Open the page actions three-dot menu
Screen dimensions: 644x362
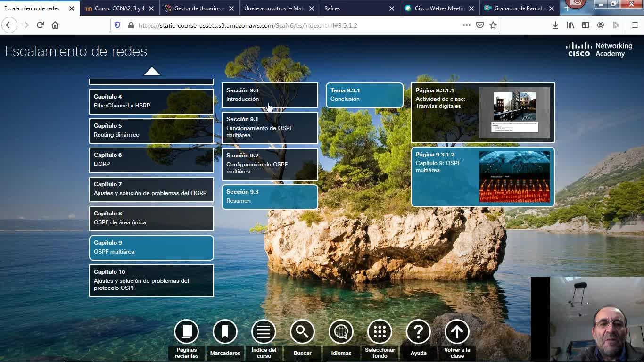coord(466,25)
